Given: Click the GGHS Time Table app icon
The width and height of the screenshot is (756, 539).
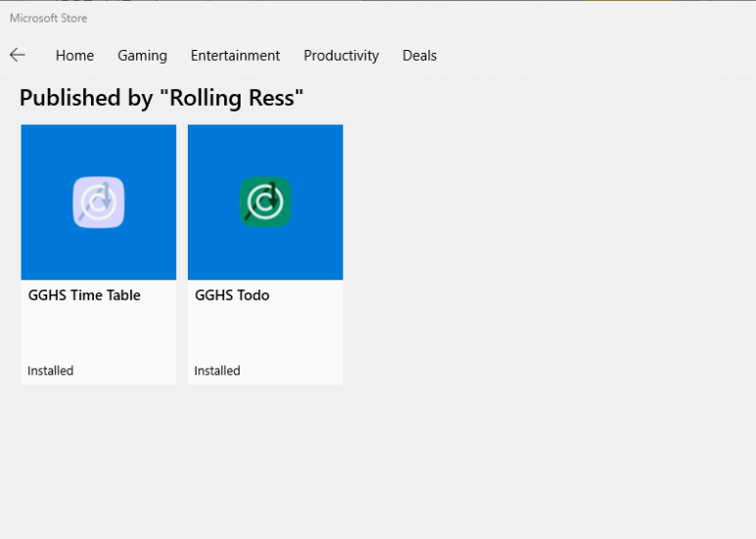Looking at the screenshot, I should tap(99, 202).
